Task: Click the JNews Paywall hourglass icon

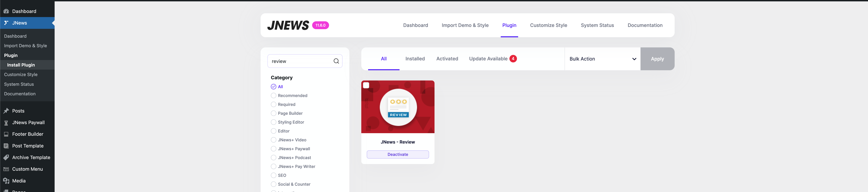Action: click(x=6, y=123)
